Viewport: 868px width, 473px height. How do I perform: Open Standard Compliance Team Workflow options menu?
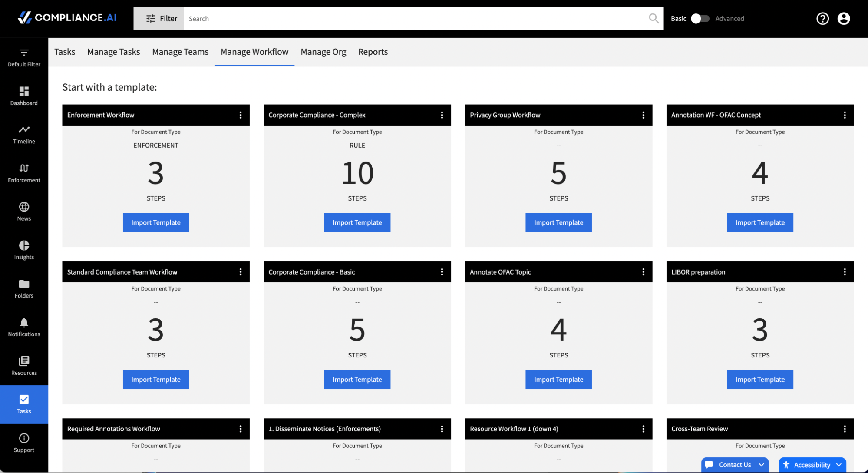click(x=241, y=272)
